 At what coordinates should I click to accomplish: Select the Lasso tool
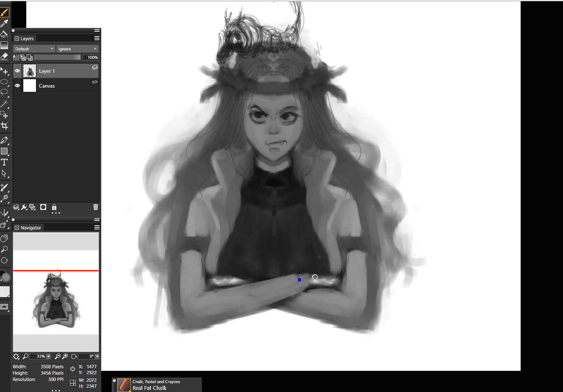(x=5, y=93)
